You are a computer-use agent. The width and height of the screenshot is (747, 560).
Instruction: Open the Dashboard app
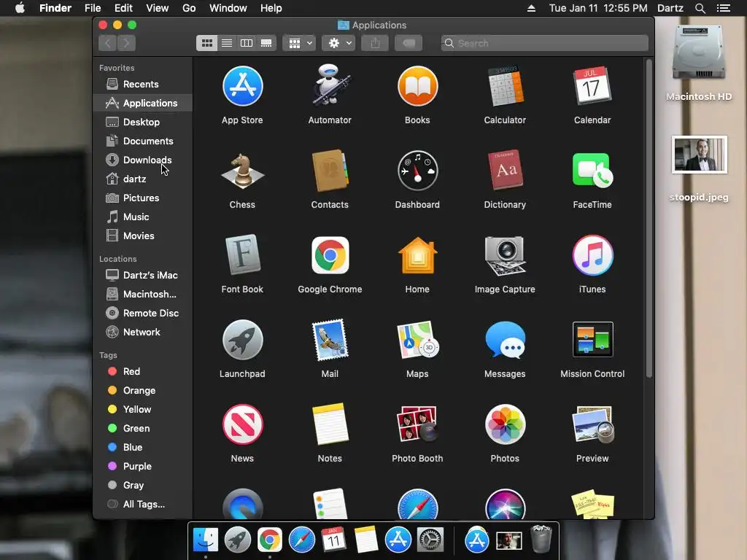(x=417, y=171)
